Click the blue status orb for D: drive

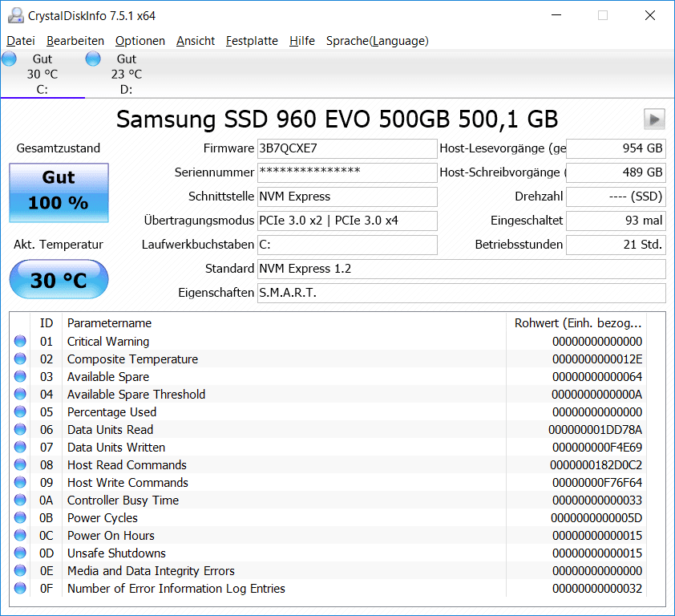tap(93, 59)
